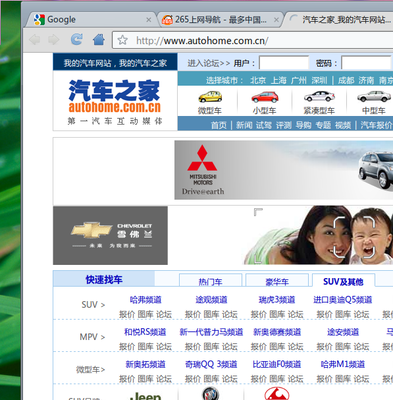The width and height of the screenshot is (393, 400).
Task: Close the 265上网导航 tab
Action: pyautogui.click(x=276, y=20)
